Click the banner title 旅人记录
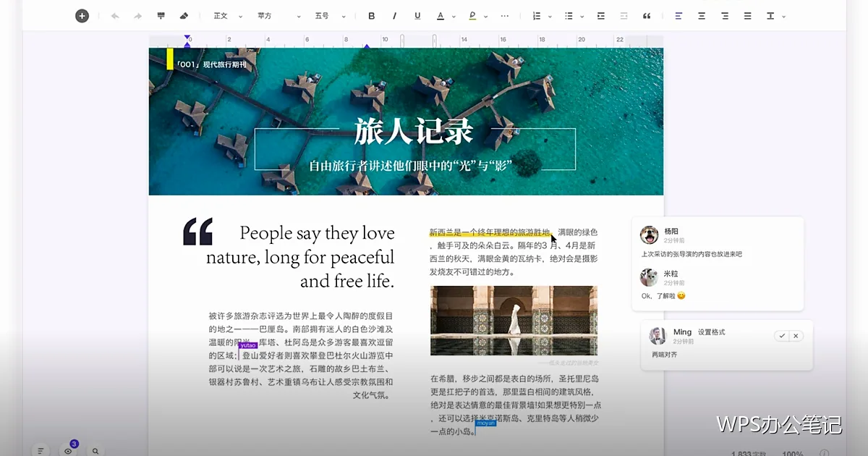Screen dimensions: 868x456 [414, 132]
